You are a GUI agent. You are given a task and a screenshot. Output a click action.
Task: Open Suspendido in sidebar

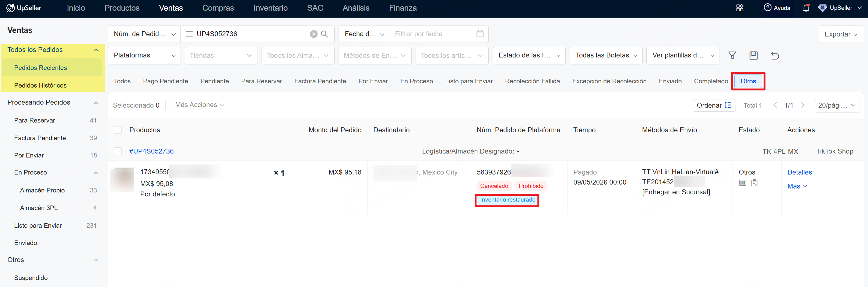(31, 278)
